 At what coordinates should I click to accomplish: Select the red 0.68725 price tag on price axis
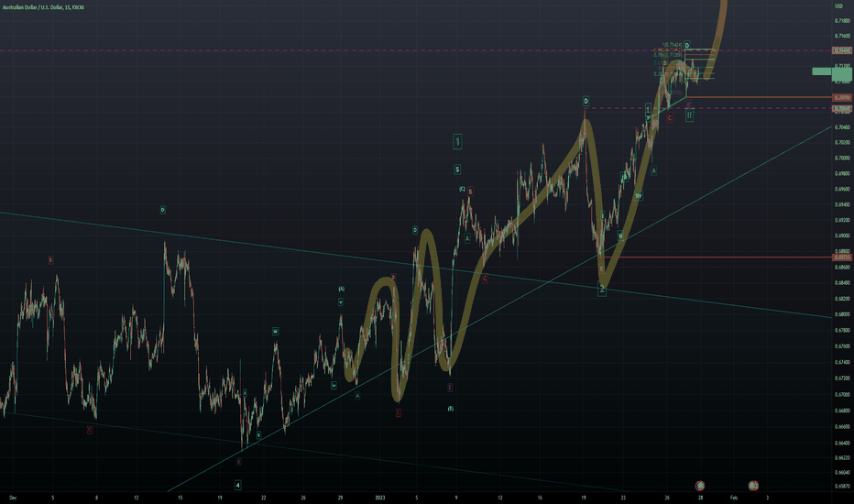click(842, 257)
